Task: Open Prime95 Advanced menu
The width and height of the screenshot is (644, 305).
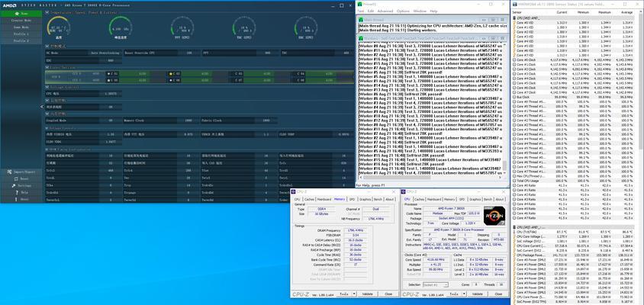Action: (385, 11)
